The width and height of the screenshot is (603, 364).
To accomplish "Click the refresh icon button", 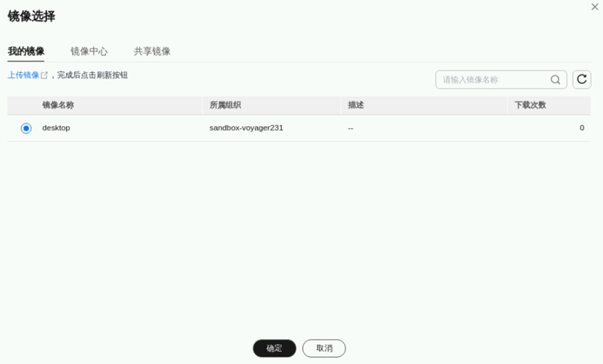I will point(581,80).
